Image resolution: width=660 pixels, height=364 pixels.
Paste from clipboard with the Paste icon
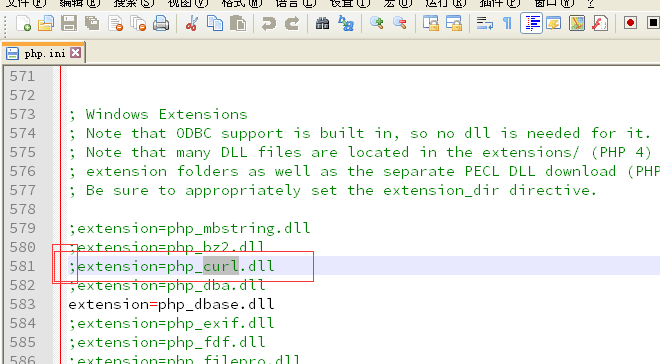coord(238,23)
